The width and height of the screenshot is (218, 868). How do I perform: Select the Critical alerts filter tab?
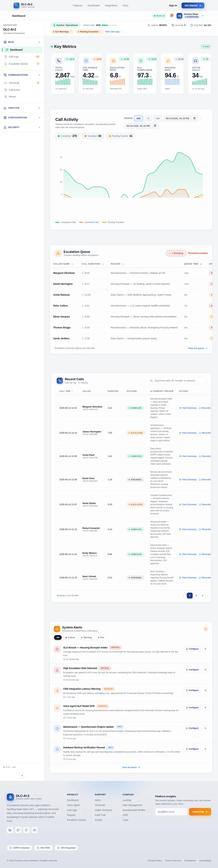pos(70,637)
